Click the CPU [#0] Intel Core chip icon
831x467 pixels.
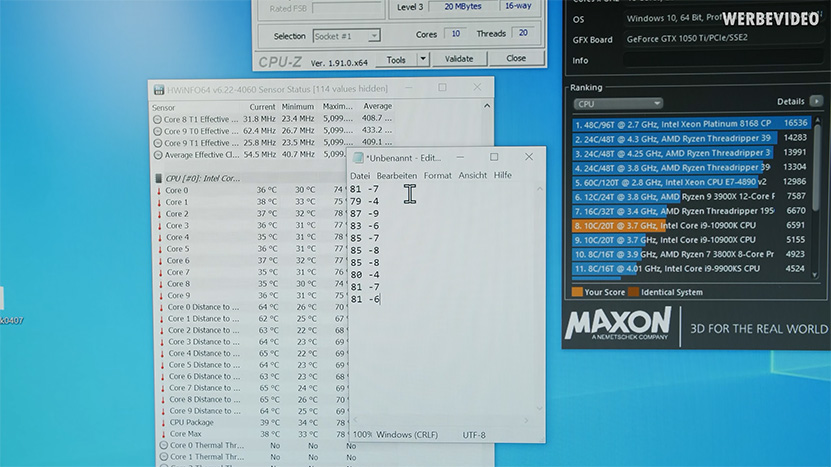(x=158, y=178)
